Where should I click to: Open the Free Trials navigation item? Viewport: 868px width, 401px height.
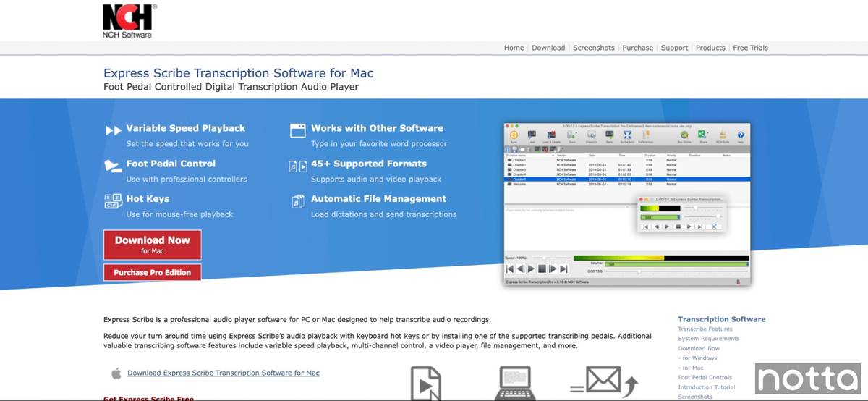pos(750,48)
